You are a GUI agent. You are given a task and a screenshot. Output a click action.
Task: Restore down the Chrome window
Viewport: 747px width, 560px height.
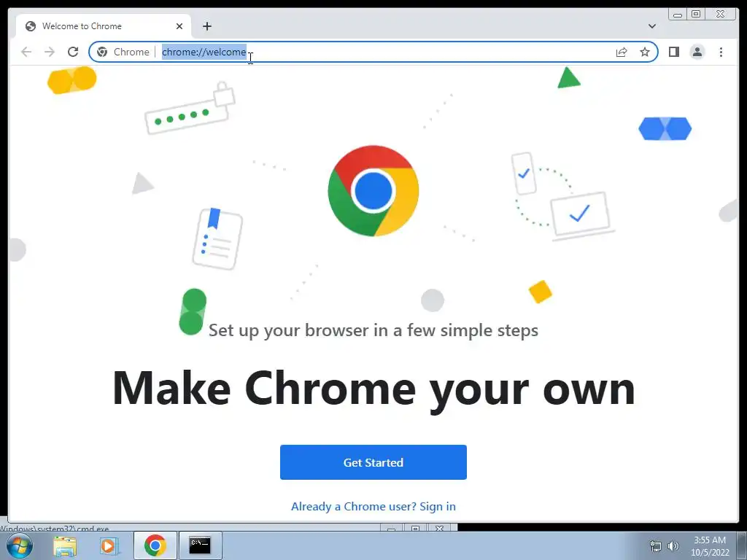(x=695, y=15)
